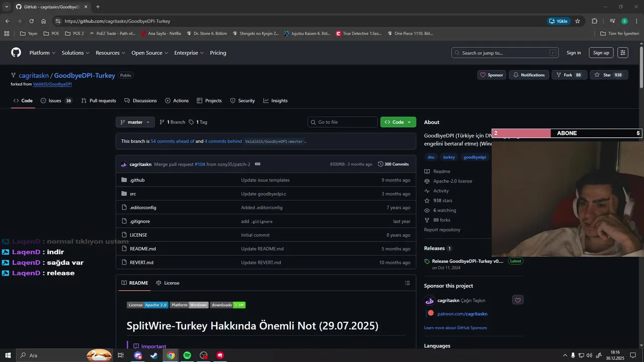644x362 pixels.
Task: Click the Sign in link
Action: click(574, 53)
